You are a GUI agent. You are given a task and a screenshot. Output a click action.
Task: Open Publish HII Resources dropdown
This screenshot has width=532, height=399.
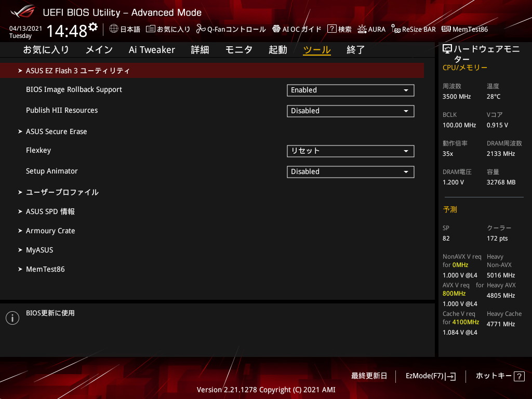[x=351, y=111]
